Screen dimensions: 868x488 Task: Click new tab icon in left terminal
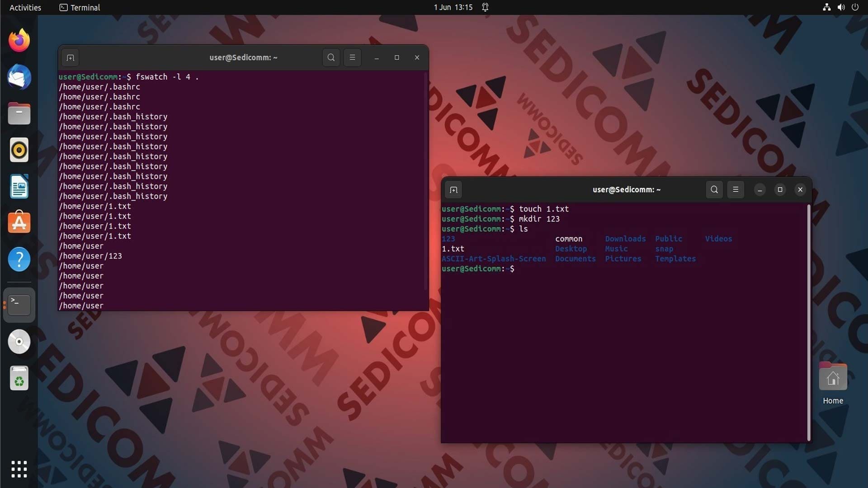[x=70, y=58]
